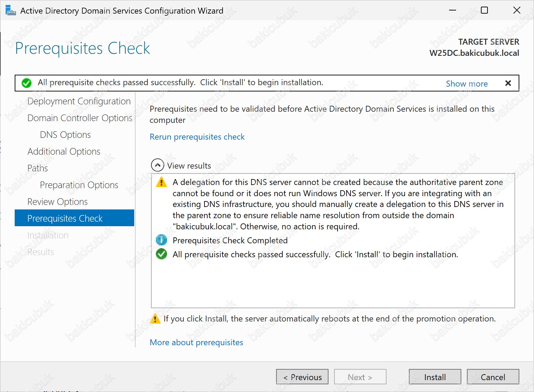Select the highlighted Prerequisites Check step

click(74, 218)
